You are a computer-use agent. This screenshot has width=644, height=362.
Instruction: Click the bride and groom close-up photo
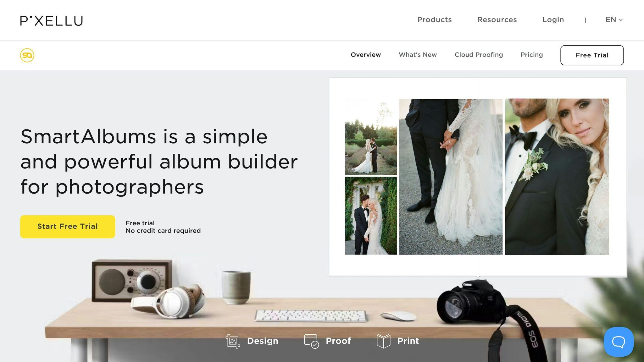557,177
